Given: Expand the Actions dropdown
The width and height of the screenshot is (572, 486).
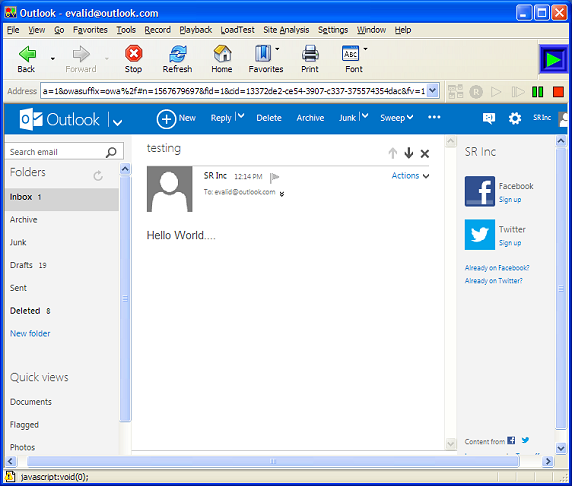Looking at the screenshot, I should pyautogui.click(x=410, y=176).
